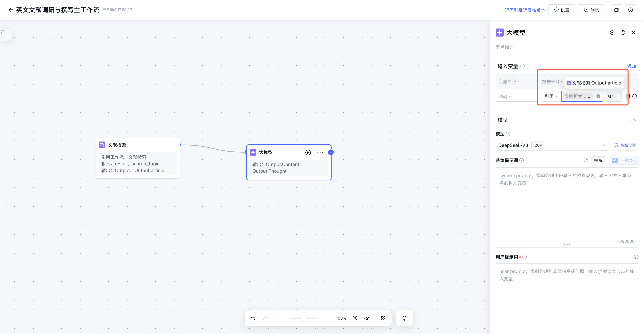
Task: Toggle the left sidebar panel
Action: (x=4, y=33)
